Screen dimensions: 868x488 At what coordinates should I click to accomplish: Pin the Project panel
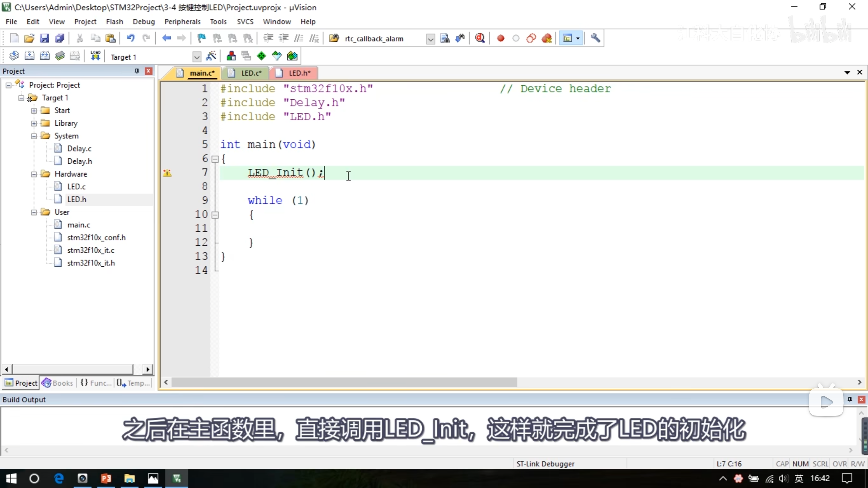tap(137, 71)
